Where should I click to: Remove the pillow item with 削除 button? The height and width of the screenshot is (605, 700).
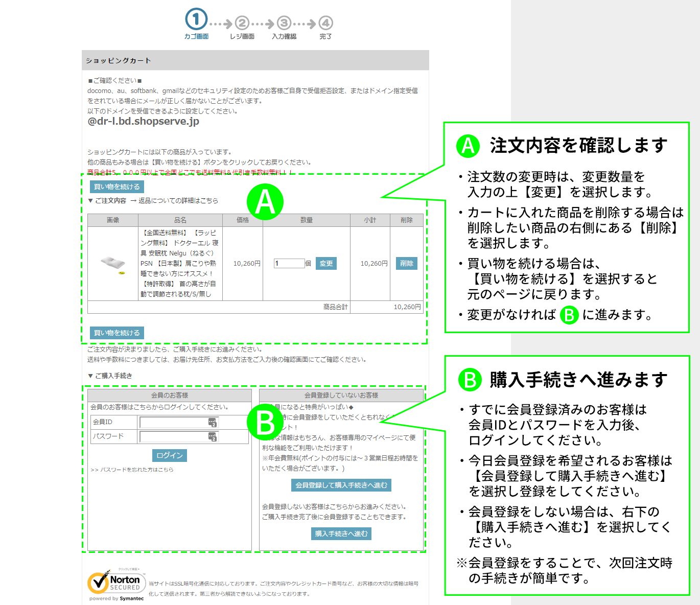click(406, 264)
